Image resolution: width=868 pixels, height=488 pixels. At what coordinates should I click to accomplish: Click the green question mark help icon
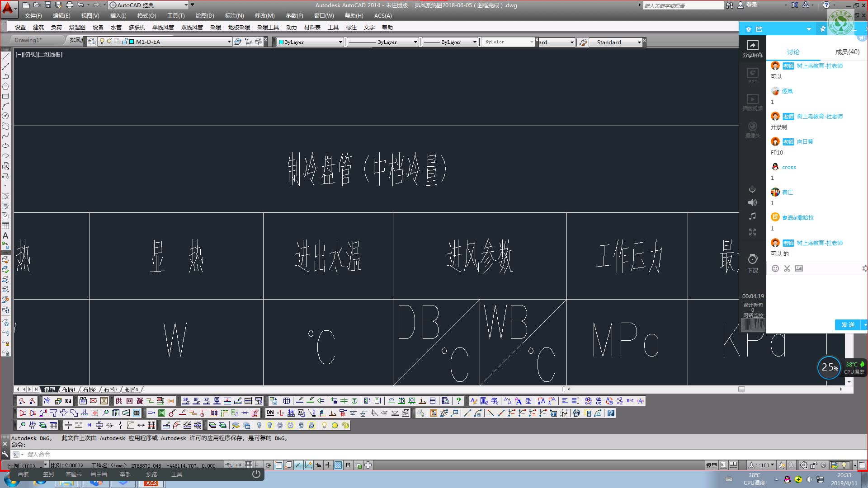(458, 401)
